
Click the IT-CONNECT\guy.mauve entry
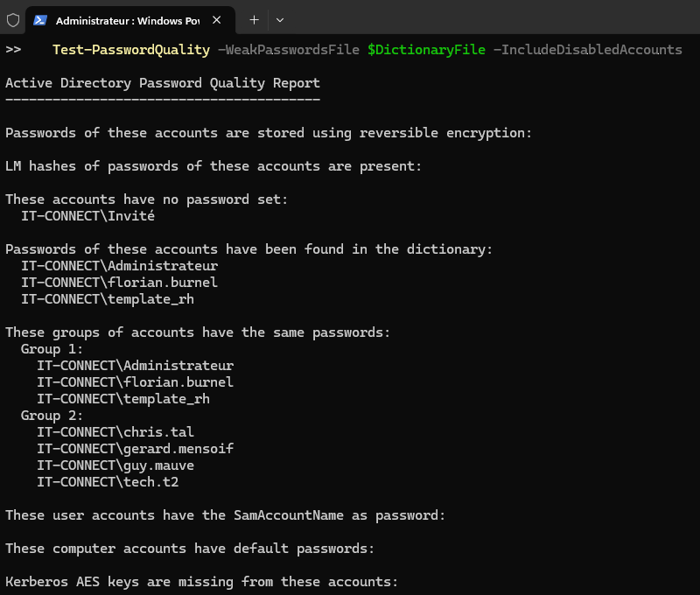[x=115, y=465]
